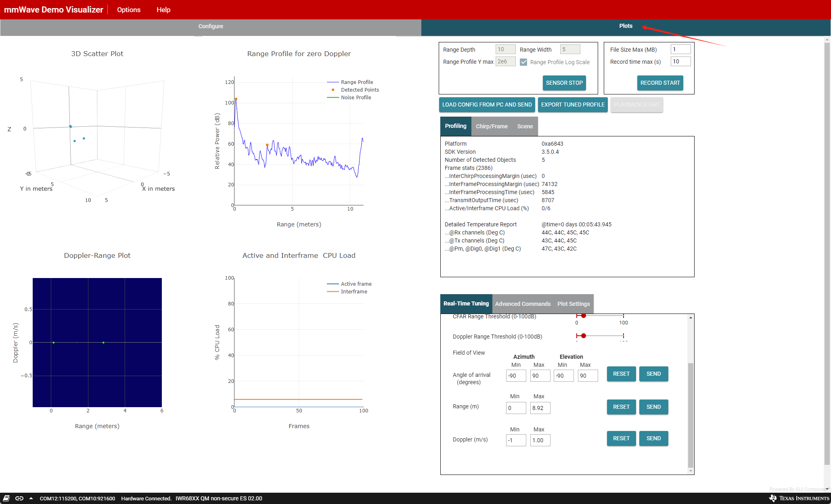Toggle the Range Profile Log Scale checkbox
Viewport: 831px width, 504px height.
point(524,62)
